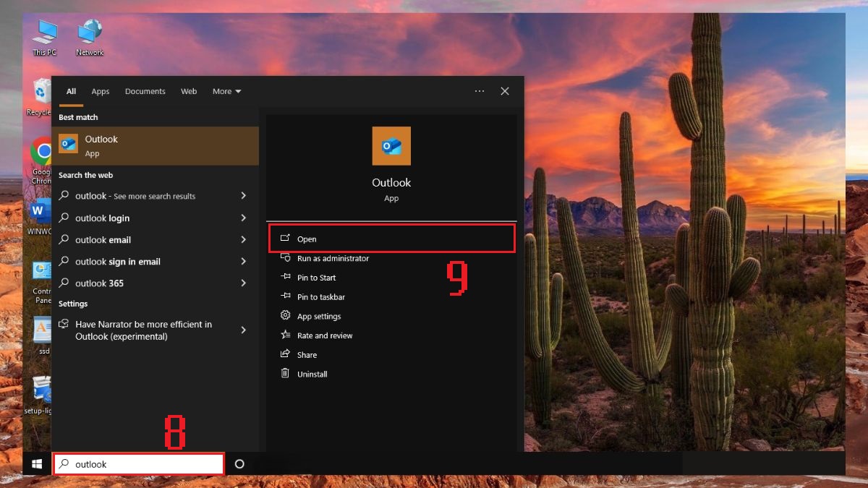Choose Uninstall for Outlook
Viewport: 868px width, 488px height.
coord(312,374)
